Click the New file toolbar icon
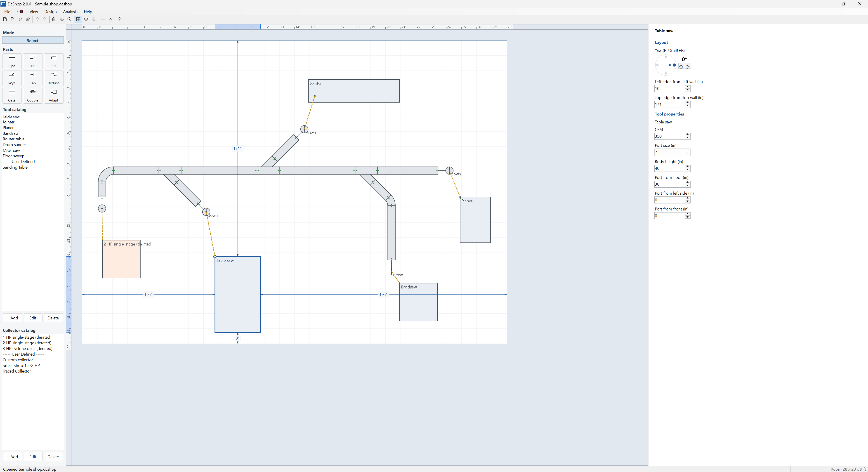The height and width of the screenshot is (472, 868). coord(5,19)
